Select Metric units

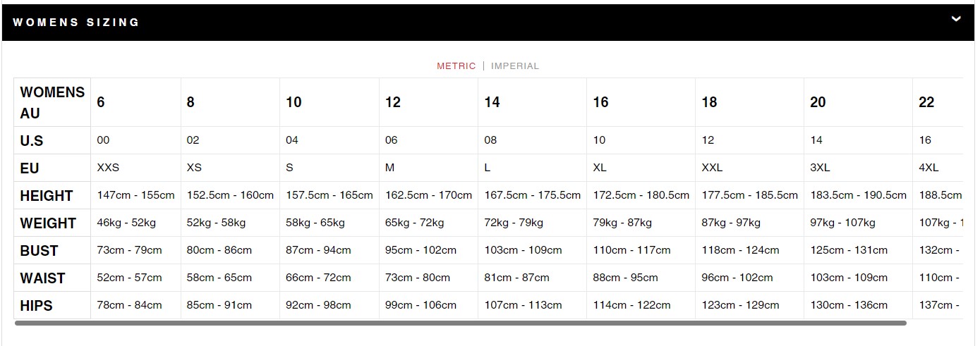pyautogui.click(x=456, y=66)
